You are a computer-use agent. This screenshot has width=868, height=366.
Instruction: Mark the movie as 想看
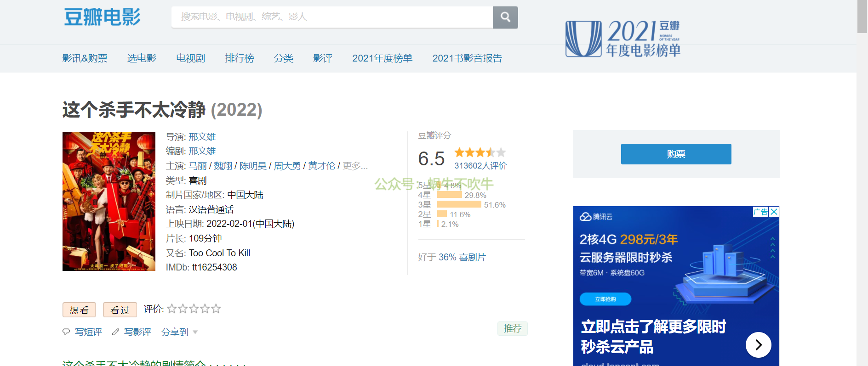click(x=79, y=310)
